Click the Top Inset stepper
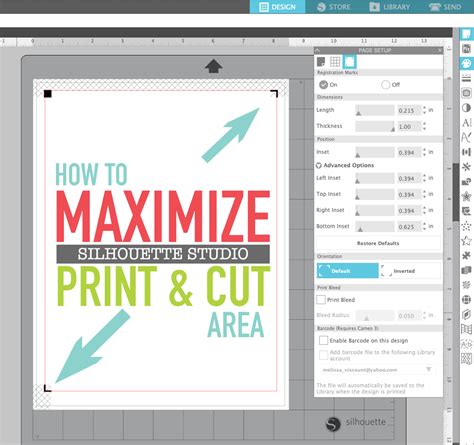The width and height of the screenshot is (474, 445). [424, 194]
